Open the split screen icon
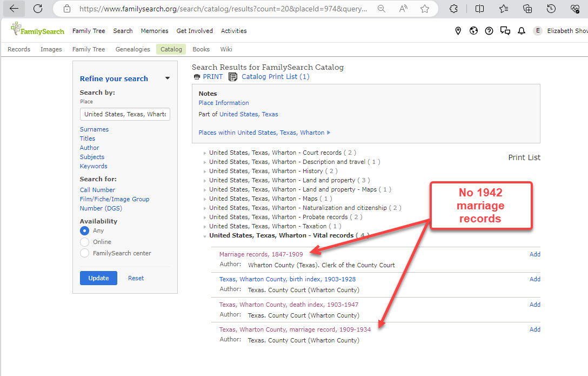 click(x=479, y=9)
